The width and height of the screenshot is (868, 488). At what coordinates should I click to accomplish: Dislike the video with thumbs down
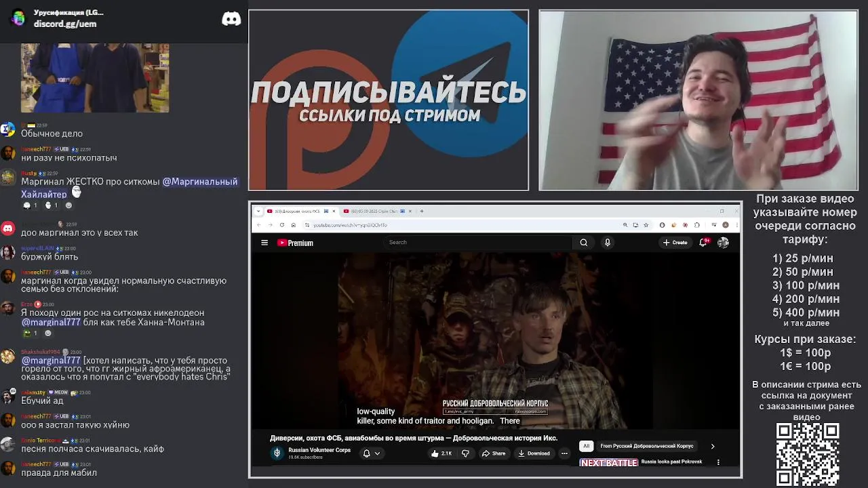pyautogui.click(x=465, y=453)
